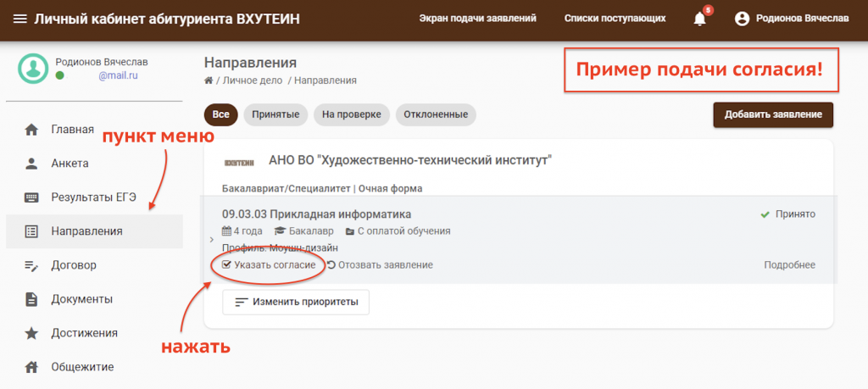Screen dimensions: 868x389
Task: Click Бакалавриат/Специалитет | Очная форма text
Action: point(322,189)
